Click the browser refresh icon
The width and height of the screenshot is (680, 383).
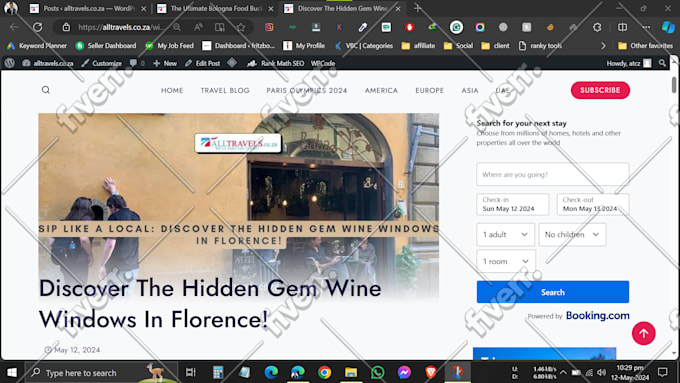click(38, 27)
